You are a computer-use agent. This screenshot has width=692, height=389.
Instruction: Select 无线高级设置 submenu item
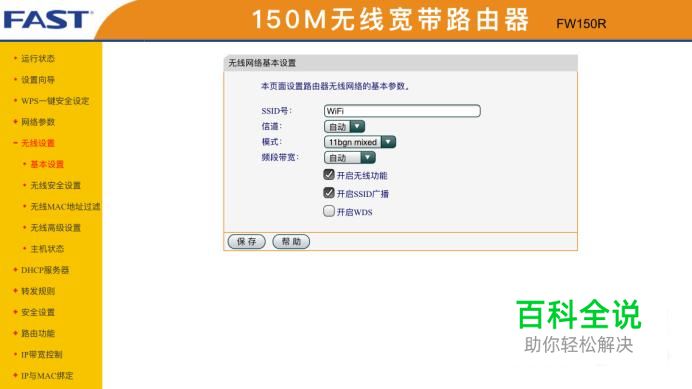click(x=56, y=228)
